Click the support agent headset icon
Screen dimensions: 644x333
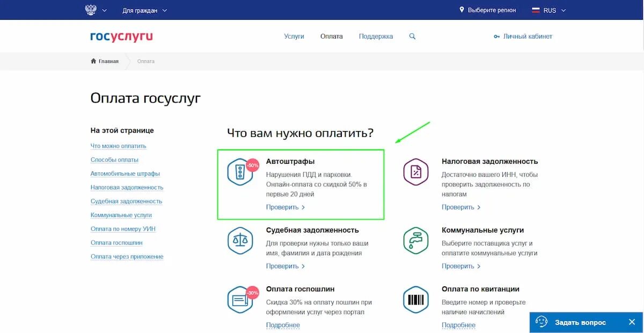point(541,322)
